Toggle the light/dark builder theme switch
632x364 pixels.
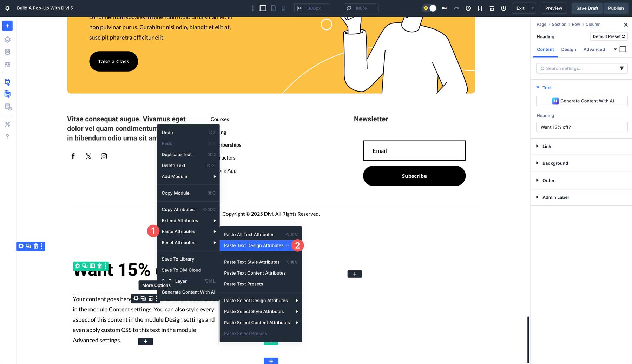coord(429,8)
